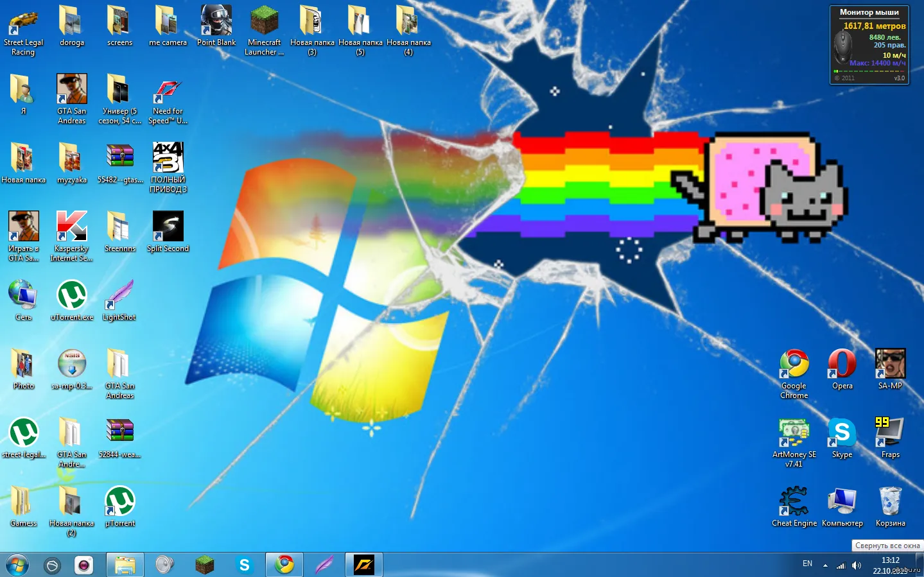Open the Windows Start menu
Screen dimensions: 924x577
[x=17, y=565]
